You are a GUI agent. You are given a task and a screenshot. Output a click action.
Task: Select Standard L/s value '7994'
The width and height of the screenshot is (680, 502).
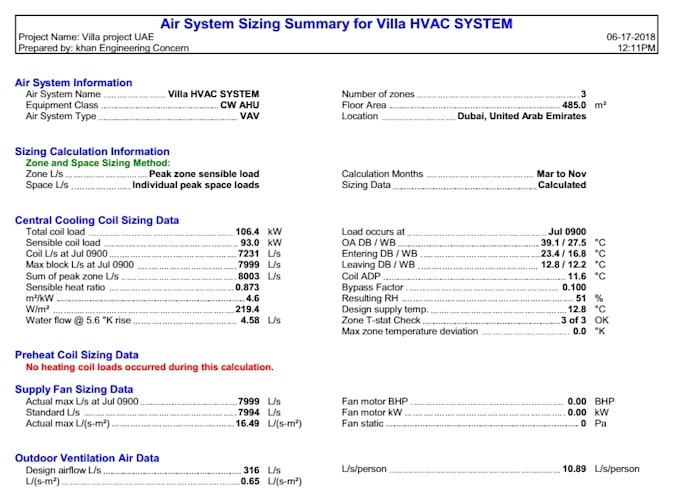248,412
